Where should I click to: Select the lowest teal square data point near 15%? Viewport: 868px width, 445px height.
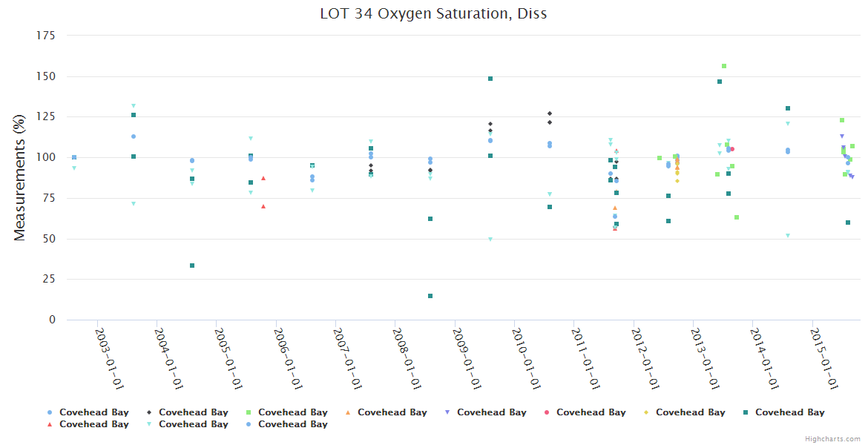[430, 296]
